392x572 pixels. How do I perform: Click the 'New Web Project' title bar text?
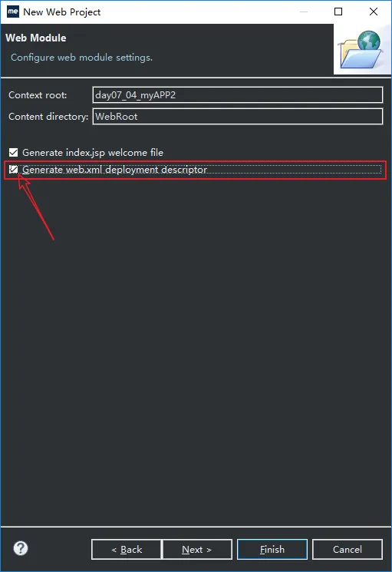pos(62,12)
